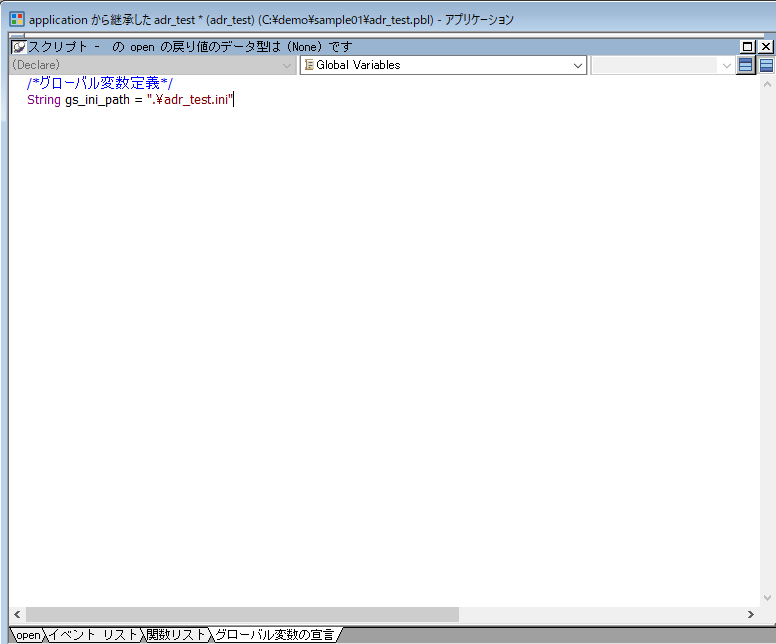Image resolution: width=776 pixels, height=644 pixels.
Task: Click the rightmost pane layout icon
Action: click(767, 66)
